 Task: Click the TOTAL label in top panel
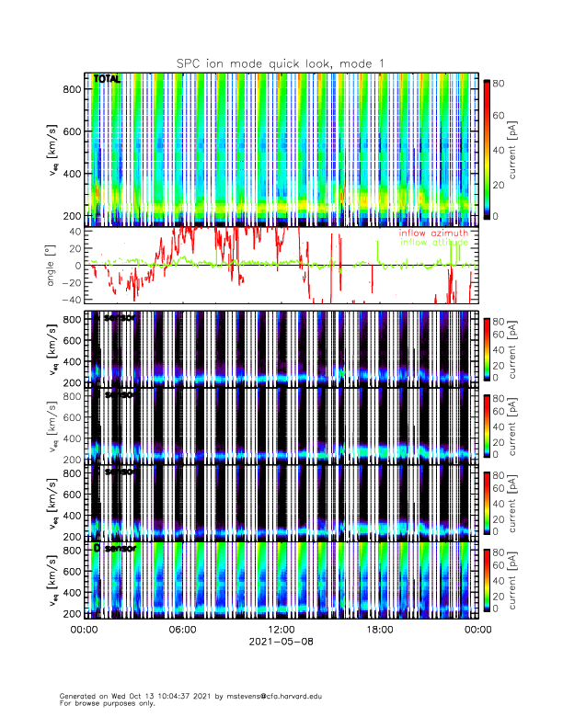point(107,80)
